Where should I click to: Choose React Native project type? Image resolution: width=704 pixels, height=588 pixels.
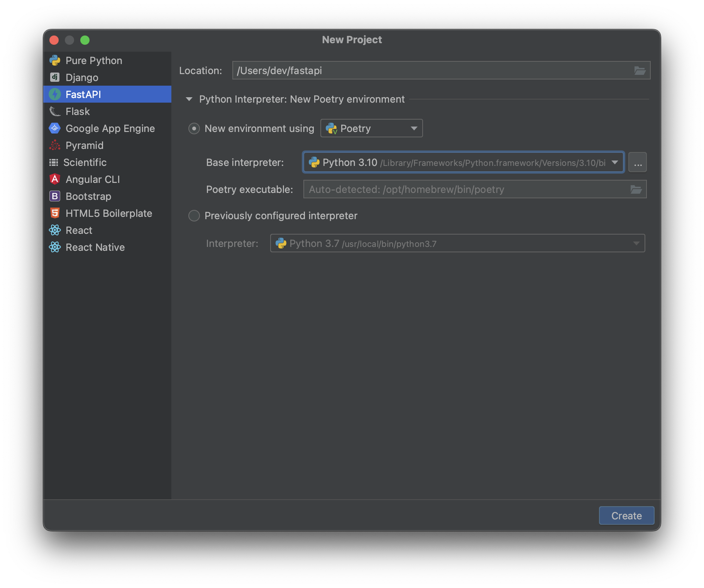(107, 247)
